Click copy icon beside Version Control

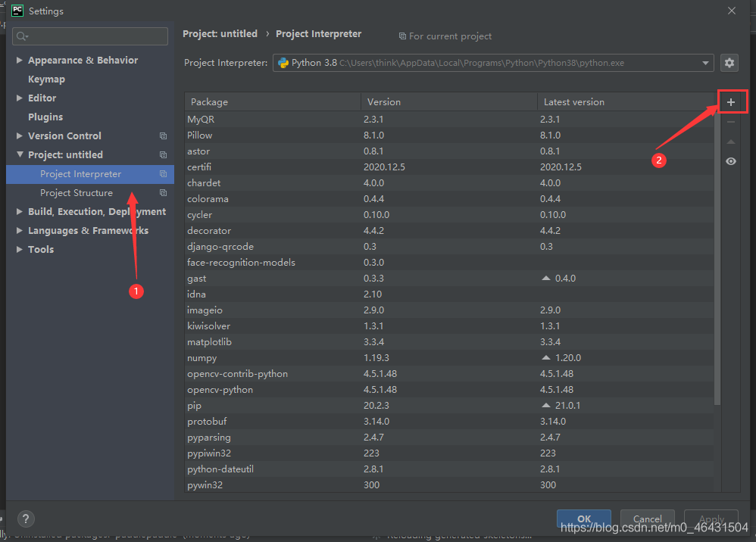(163, 136)
